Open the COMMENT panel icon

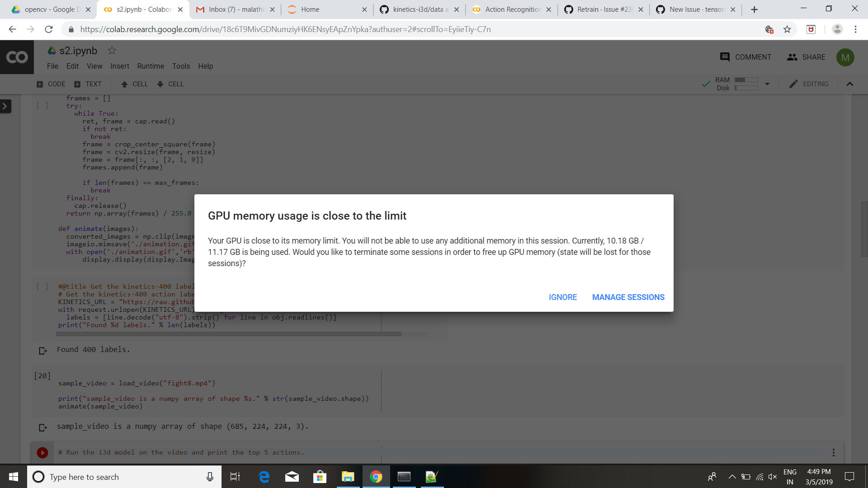(724, 57)
